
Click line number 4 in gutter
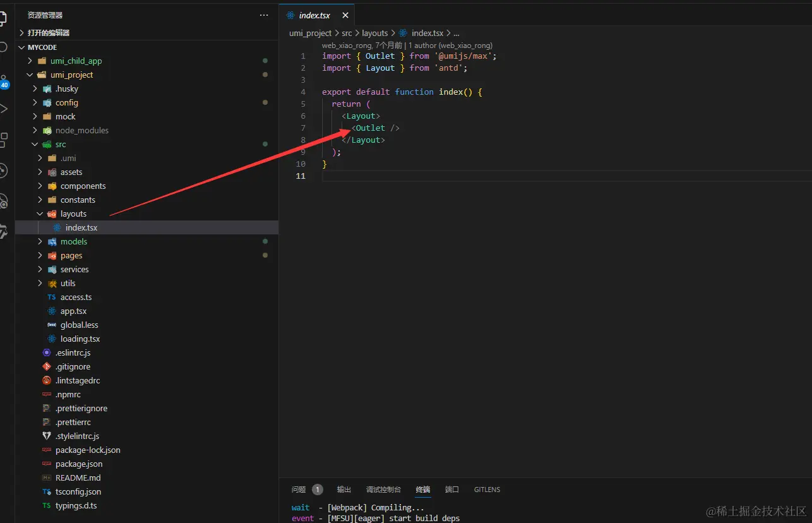pyautogui.click(x=303, y=92)
